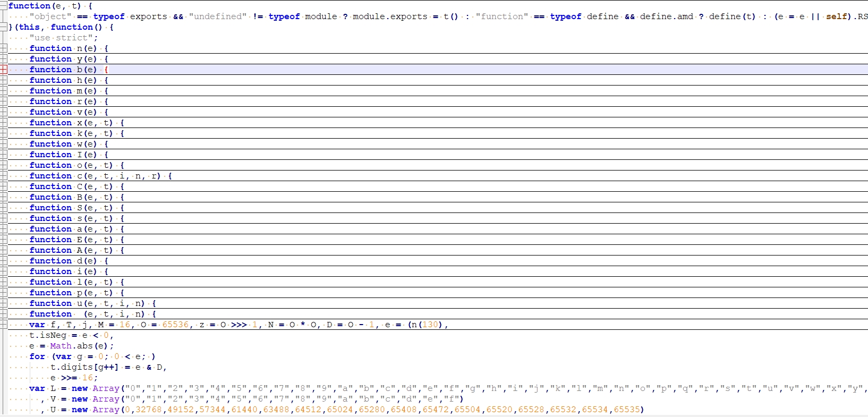Image resolution: width=868 pixels, height=417 pixels.
Task: Click the e = Math.abs(e); line
Action: 72,346
